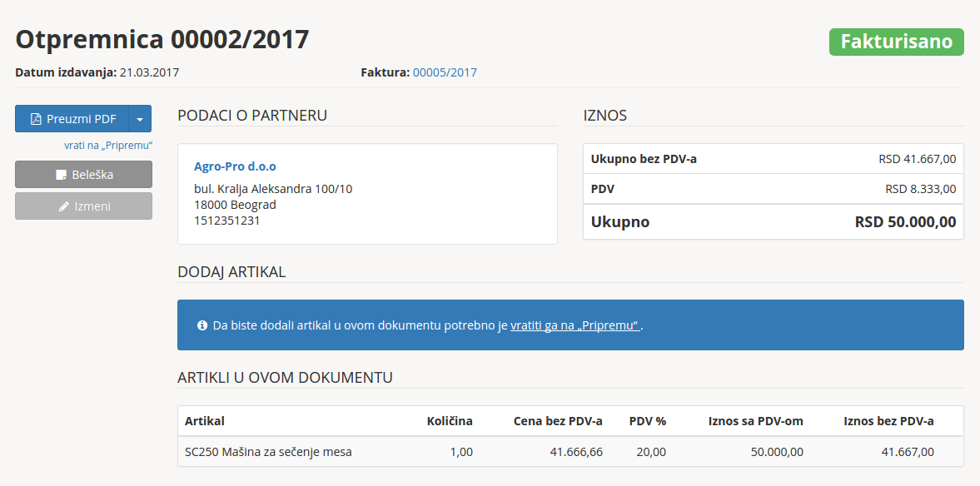Image resolution: width=980 pixels, height=486 pixels.
Task: Click the pencil icon on Izmeni button
Action: pyautogui.click(x=64, y=206)
